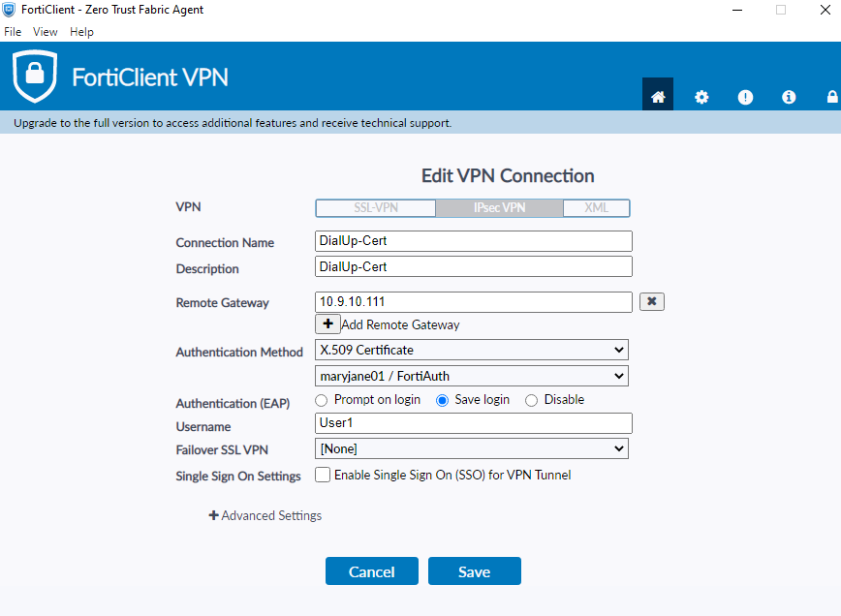The image size is (841, 616).
Task: Open maryjane01 / FortiAuth certificate dropdown
Action: pos(472,376)
